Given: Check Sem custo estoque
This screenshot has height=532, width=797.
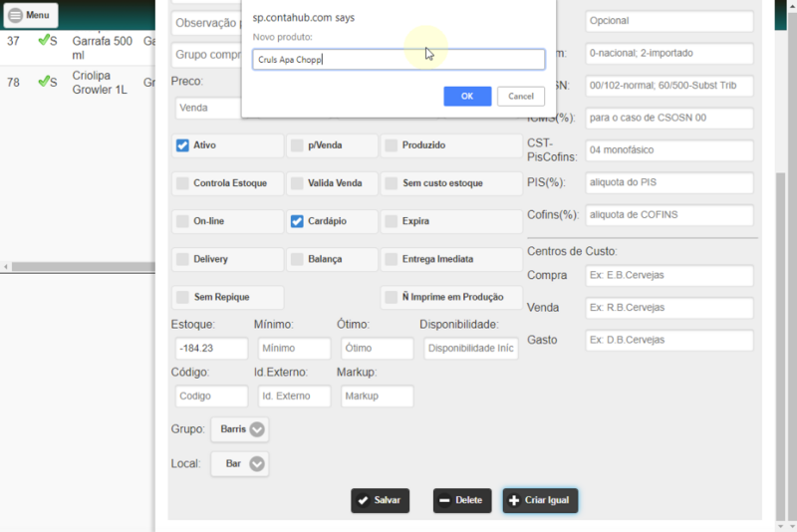Looking at the screenshot, I should coord(391,183).
